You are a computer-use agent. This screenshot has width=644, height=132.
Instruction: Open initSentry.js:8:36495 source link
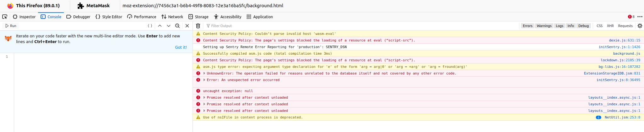tap(618, 80)
